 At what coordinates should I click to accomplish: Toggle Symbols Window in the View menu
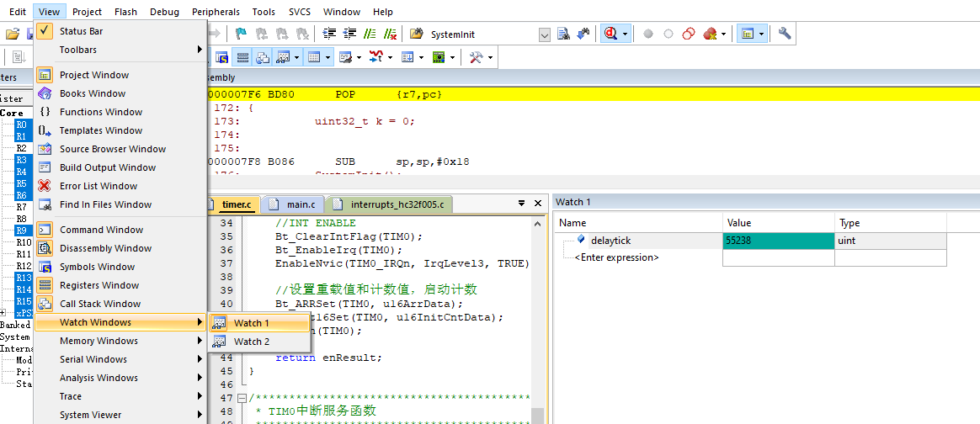click(x=120, y=267)
